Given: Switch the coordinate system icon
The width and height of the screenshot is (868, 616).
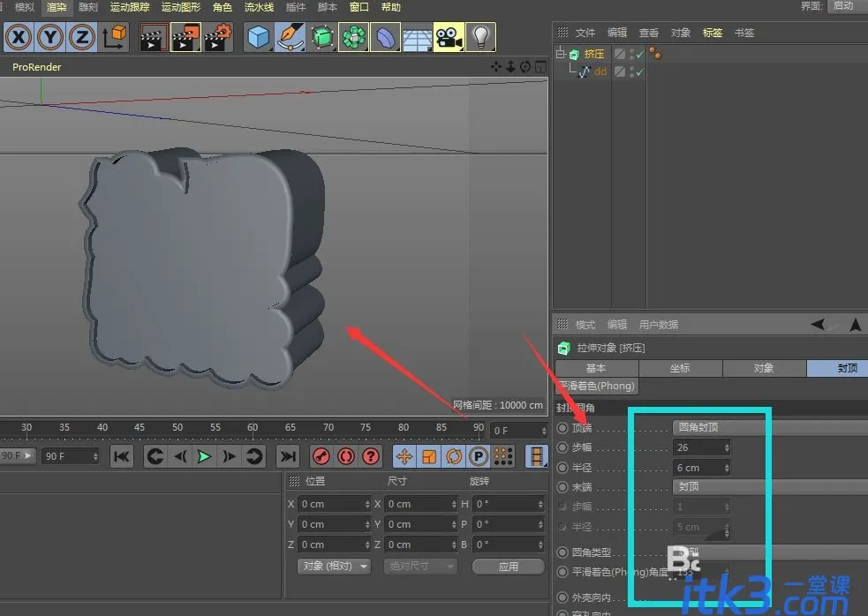Looking at the screenshot, I should click(115, 37).
